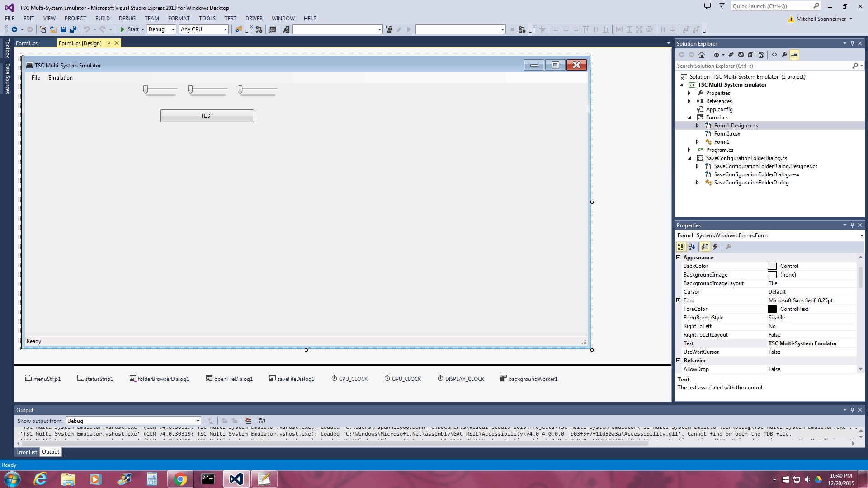Toggle Categorized view in Properties panel

682,247
